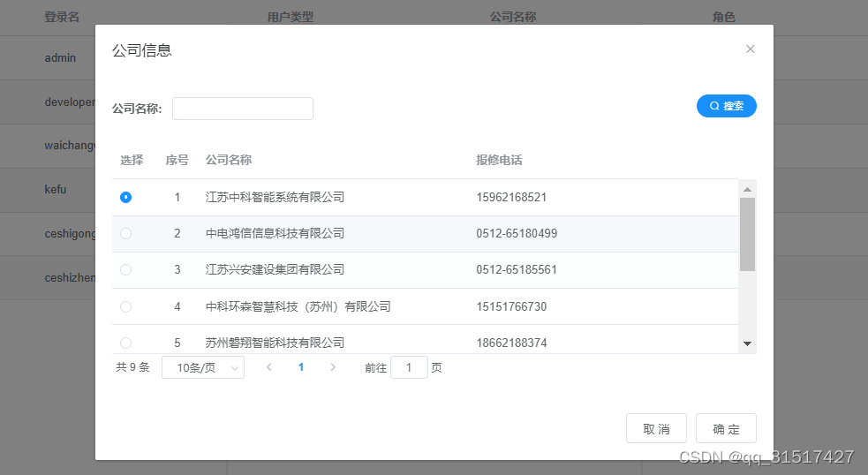Screen dimensions: 868x475
Task: Click the 公司信息 dialog title
Action: [x=142, y=50]
